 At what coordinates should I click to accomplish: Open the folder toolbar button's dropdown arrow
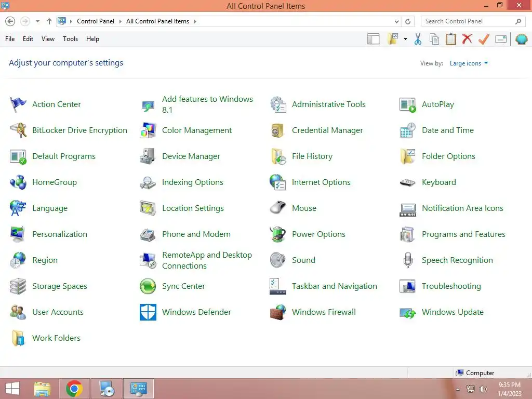point(405,39)
